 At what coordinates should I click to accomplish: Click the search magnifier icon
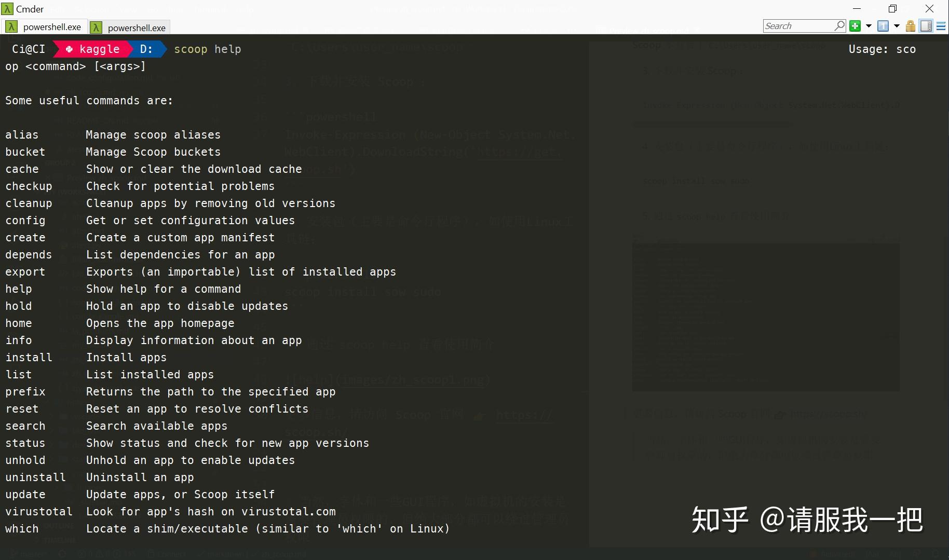[x=839, y=25]
